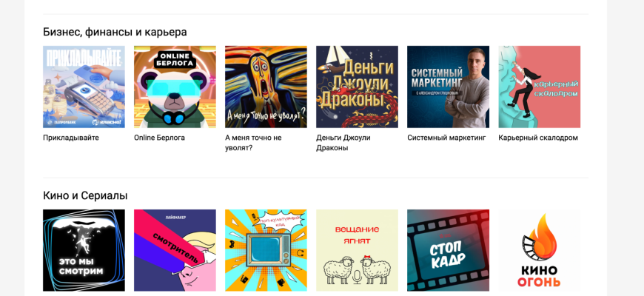Open the Карьерный скалодром climber cover
The width and height of the screenshot is (644, 296).
pos(540,87)
